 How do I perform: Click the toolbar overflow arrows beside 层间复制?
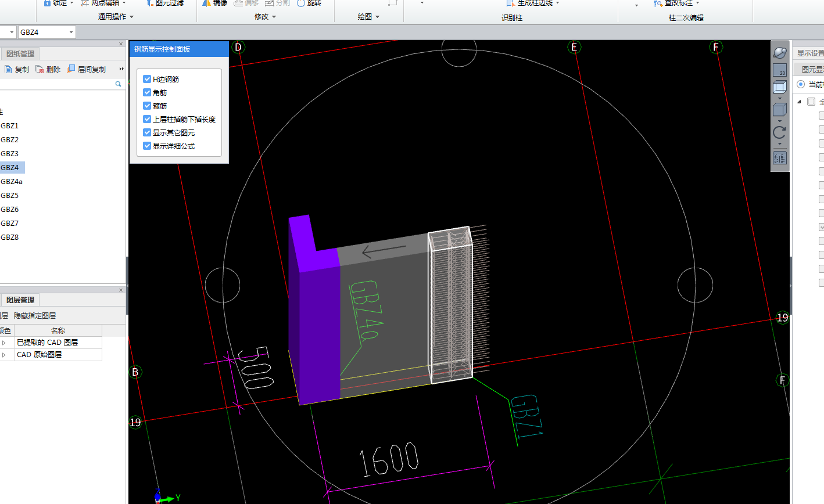(x=121, y=69)
